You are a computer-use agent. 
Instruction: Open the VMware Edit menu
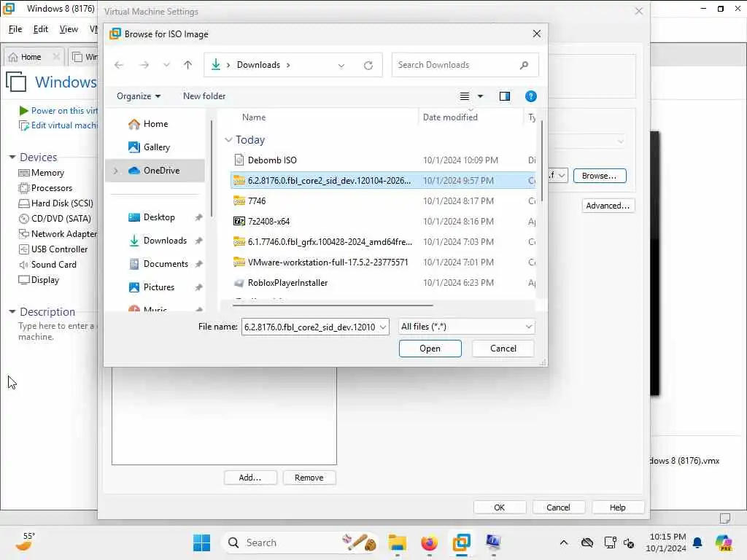pyautogui.click(x=41, y=29)
